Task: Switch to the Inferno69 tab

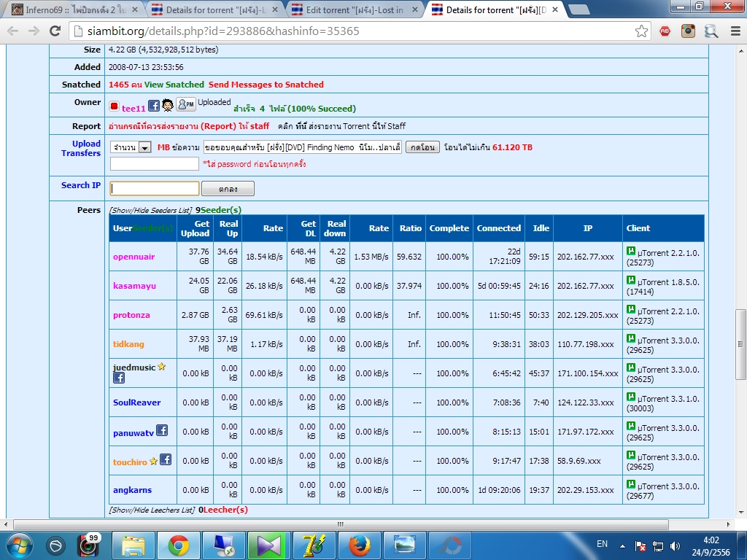Action: point(75,9)
